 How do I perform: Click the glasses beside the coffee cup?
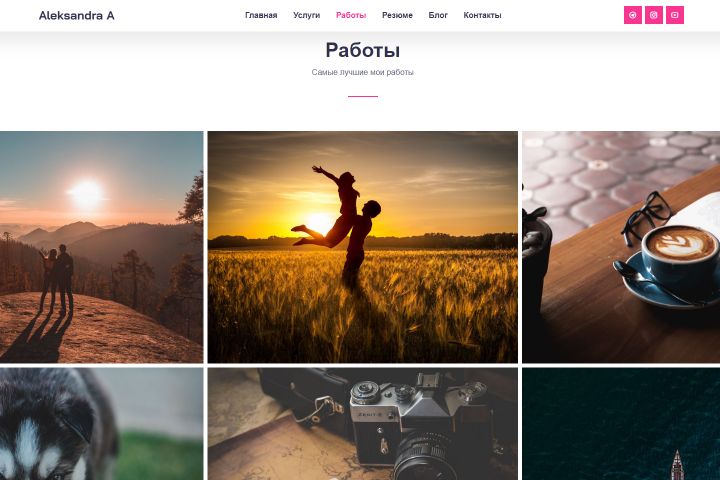647,216
